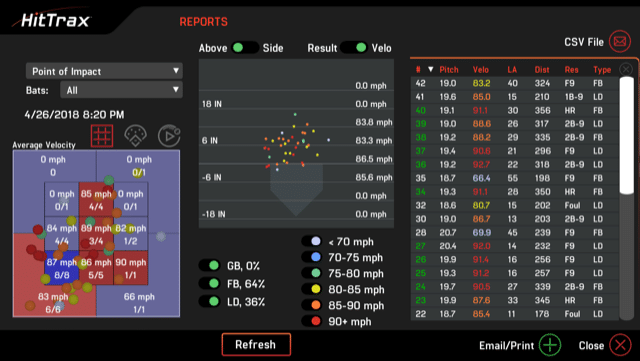Viewport: 640px width, 361px height.
Task: Toggle the 80-85 mph velocity filter
Action: [x=312, y=289]
